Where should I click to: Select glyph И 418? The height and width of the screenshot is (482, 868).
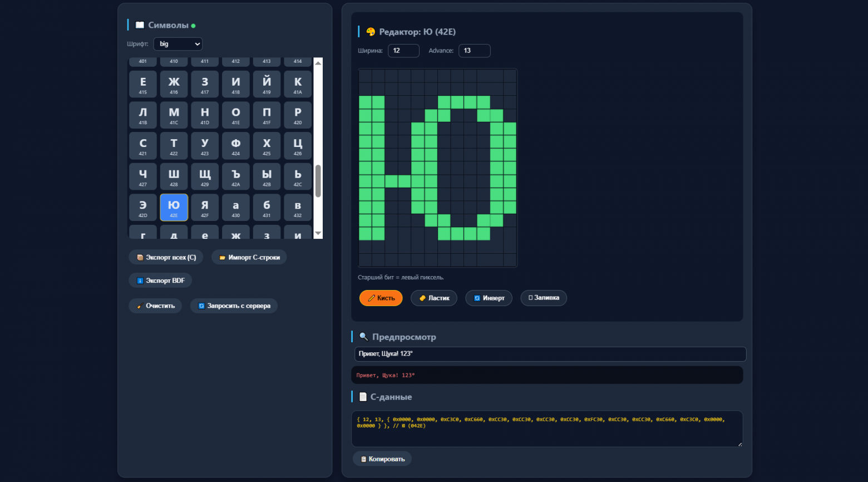tap(236, 85)
